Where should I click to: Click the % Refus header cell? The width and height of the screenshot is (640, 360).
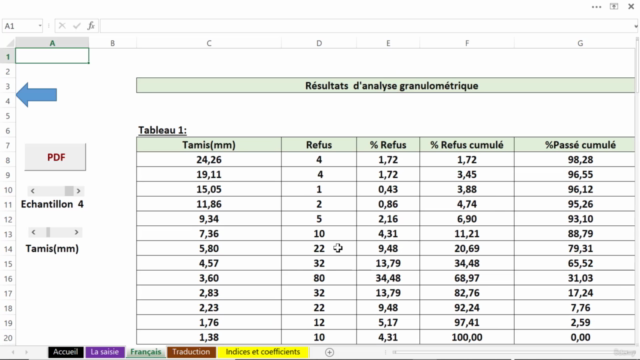click(388, 145)
